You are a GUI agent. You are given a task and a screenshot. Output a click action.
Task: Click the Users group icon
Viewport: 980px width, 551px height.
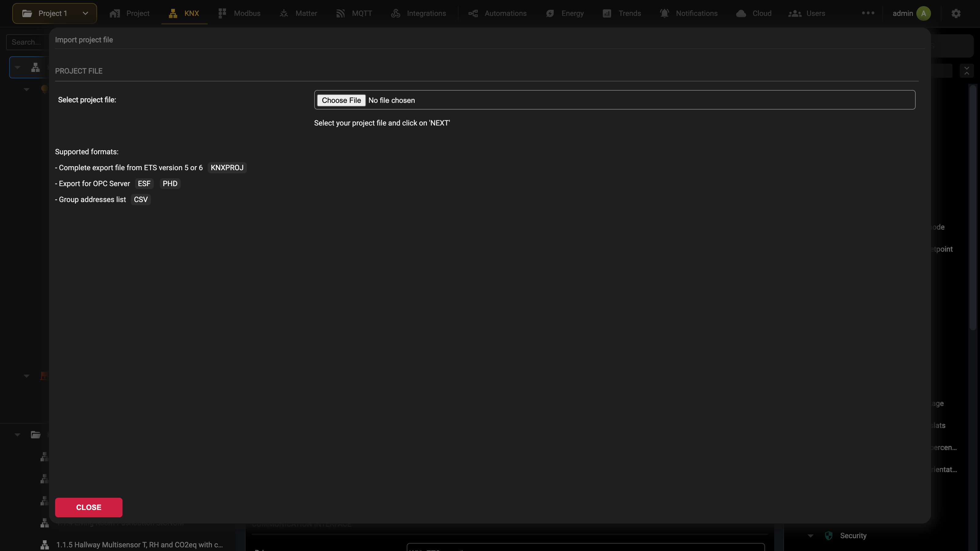click(795, 13)
